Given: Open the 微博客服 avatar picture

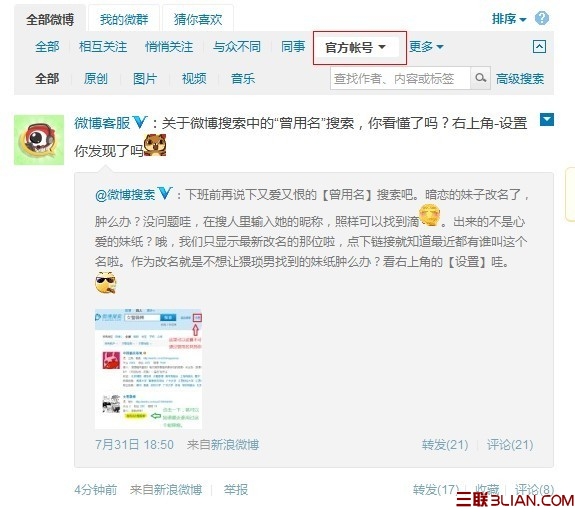Looking at the screenshot, I should pyautogui.click(x=39, y=140).
